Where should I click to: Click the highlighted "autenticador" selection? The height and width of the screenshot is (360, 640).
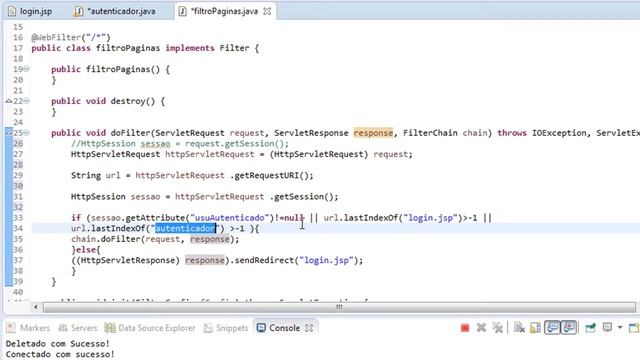[185, 228]
